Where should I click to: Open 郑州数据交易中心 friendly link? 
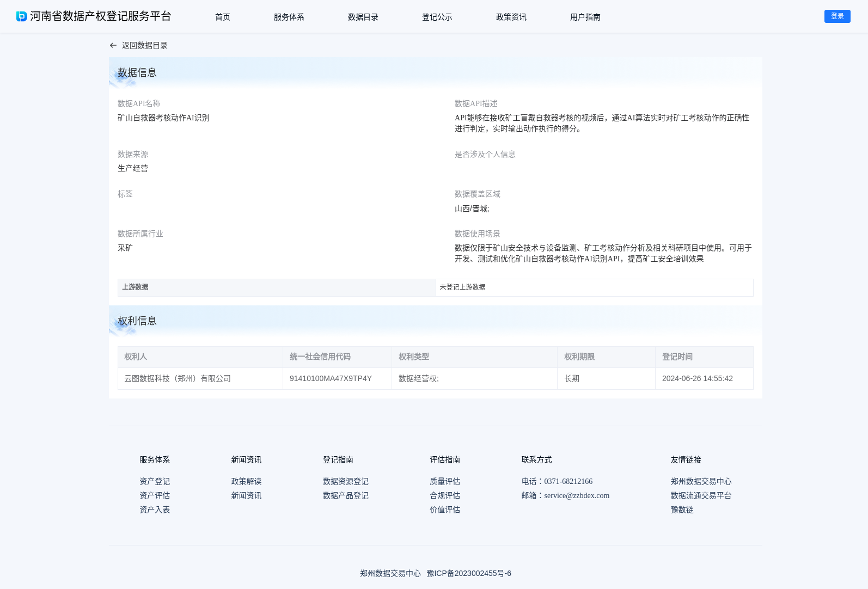click(x=701, y=481)
